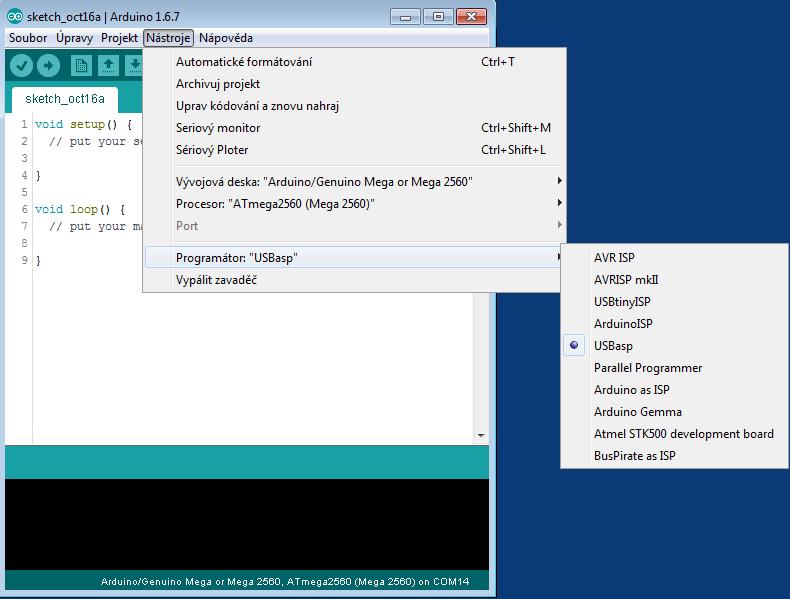The width and height of the screenshot is (790, 599).
Task: Click the Open sketch up-arrow icon
Action: (x=107, y=66)
